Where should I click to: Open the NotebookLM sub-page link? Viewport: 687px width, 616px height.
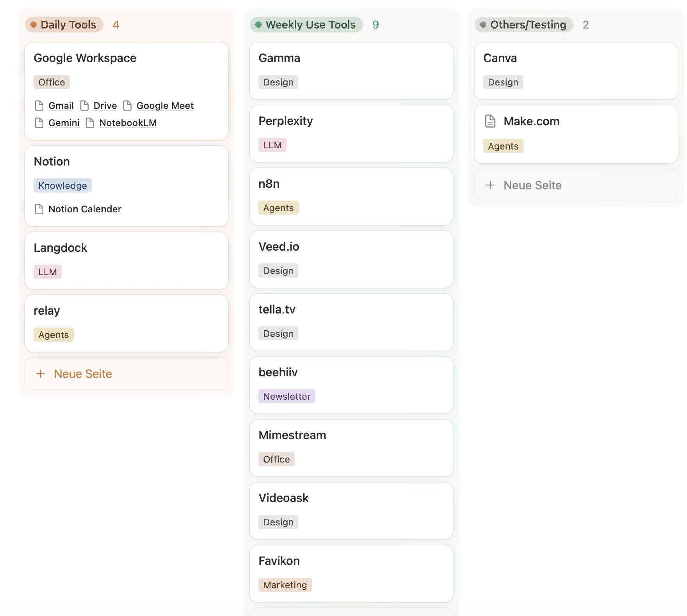[128, 123]
